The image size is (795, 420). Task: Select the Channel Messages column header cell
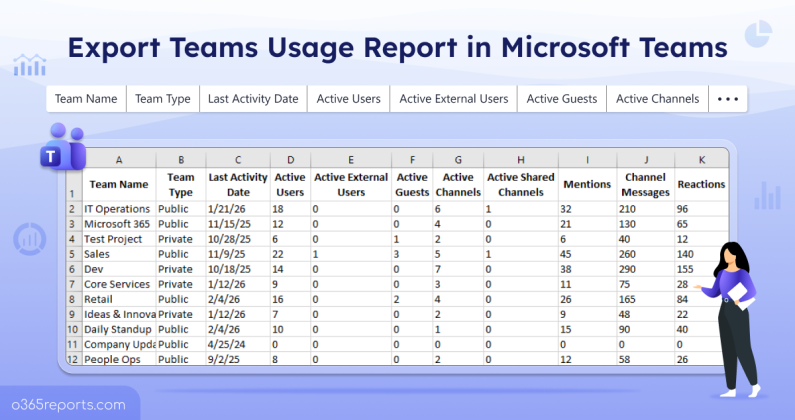pyautogui.click(x=645, y=185)
